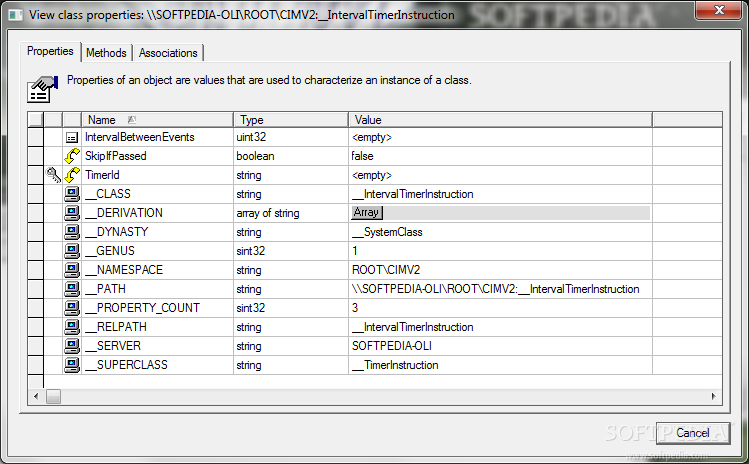The height and width of the screenshot is (464, 749).
Task: Select the __SUPERCLASS row header cell
Action: point(36,365)
